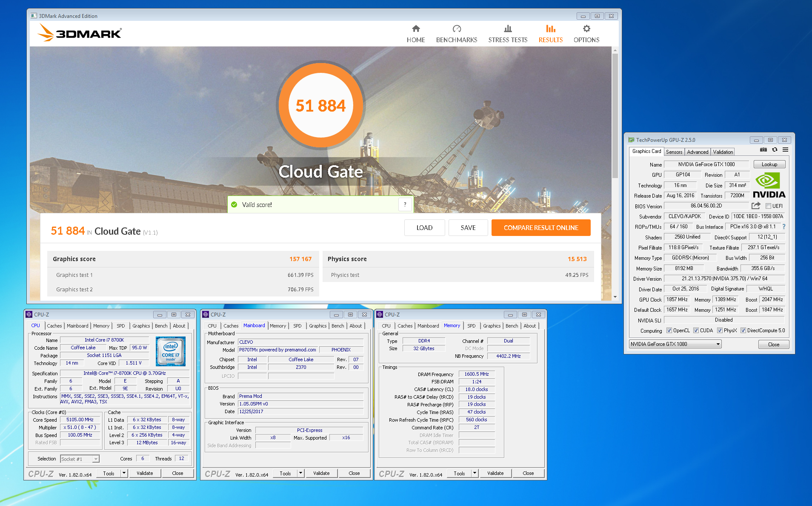Open the GPU-Z hamburger menu icon
The width and height of the screenshot is (812, 506).
coord(785,150)
